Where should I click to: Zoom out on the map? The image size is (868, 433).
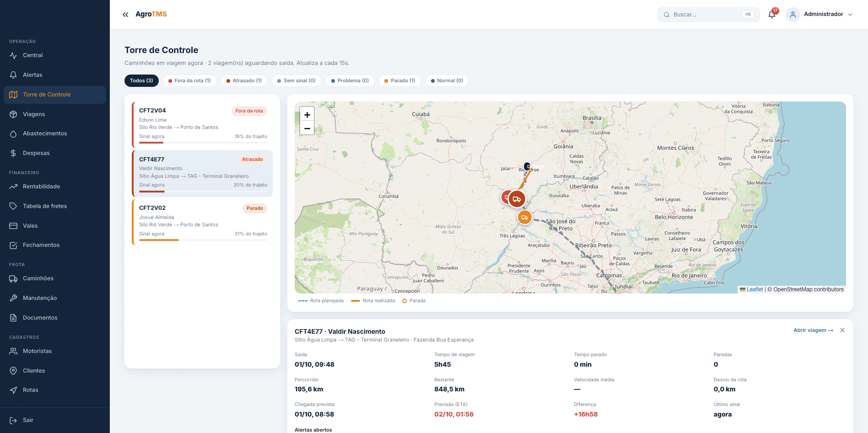click(307, 128)
